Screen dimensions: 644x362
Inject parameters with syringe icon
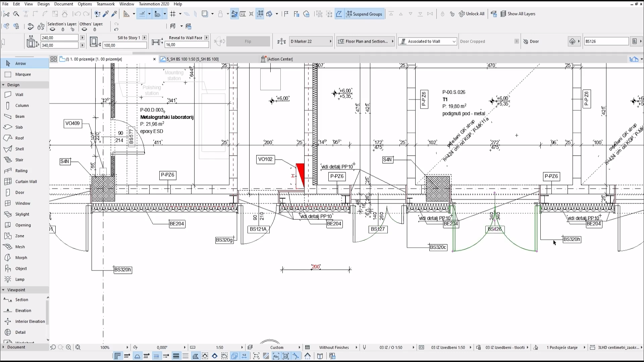pos(114,14)
